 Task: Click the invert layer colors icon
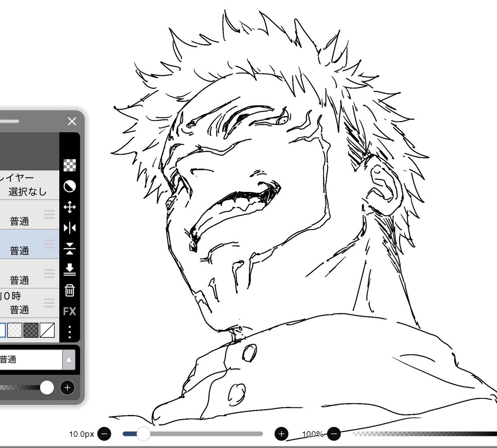pyautogui.click(x=70, y=186)
